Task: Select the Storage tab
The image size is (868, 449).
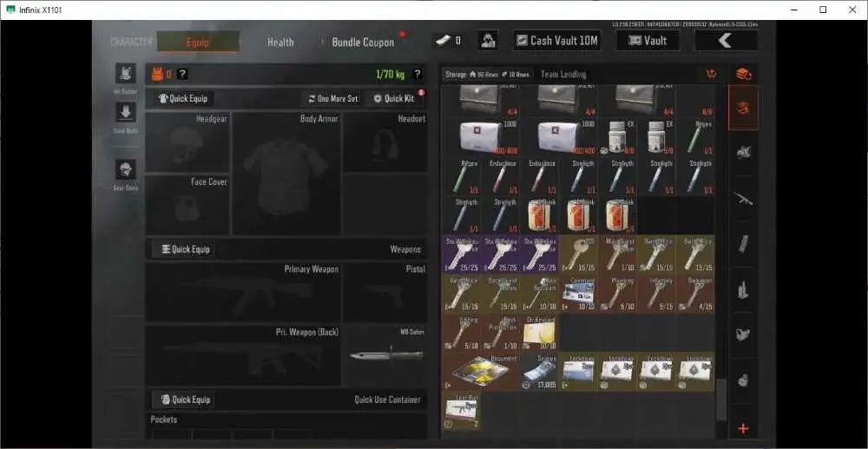Action: pyautogui.click(x=456, y=74)
